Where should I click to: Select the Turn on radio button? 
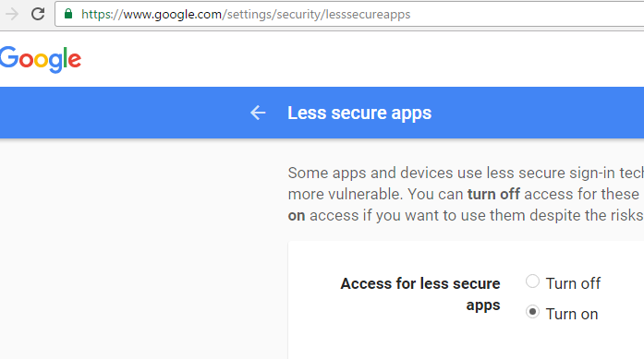pos(532,312)
